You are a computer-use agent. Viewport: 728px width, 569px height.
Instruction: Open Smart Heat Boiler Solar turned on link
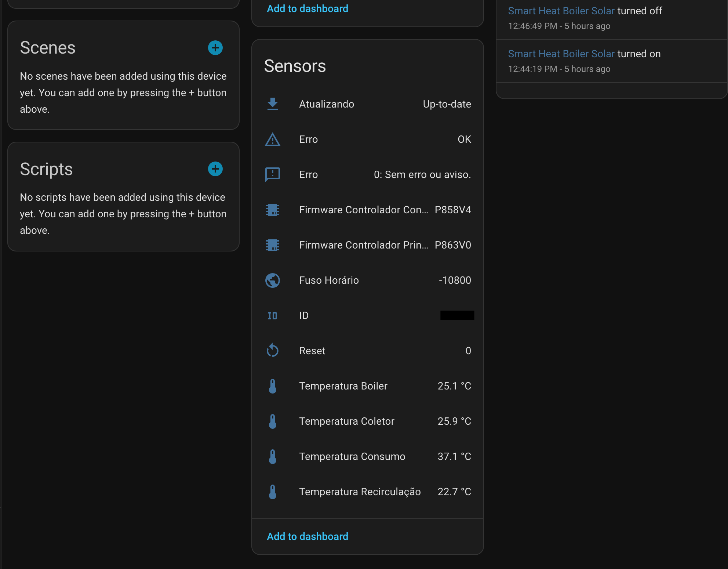click(561, 54)
